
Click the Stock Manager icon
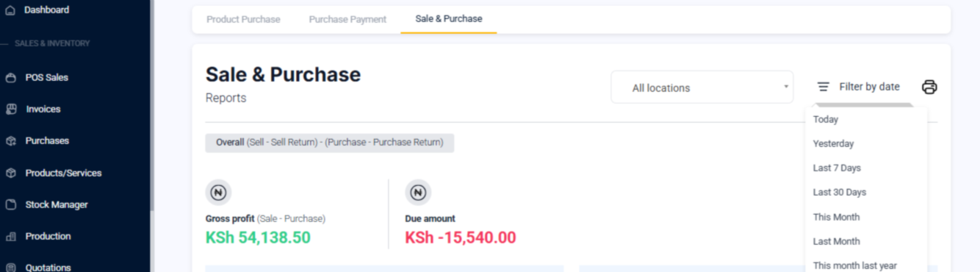(x=10, y=204)
